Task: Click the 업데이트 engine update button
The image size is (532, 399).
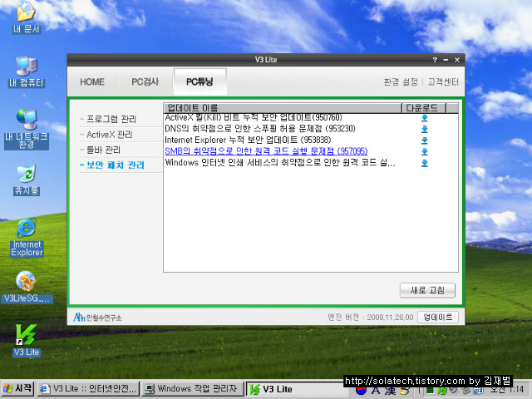Action: tap(438, 318)
